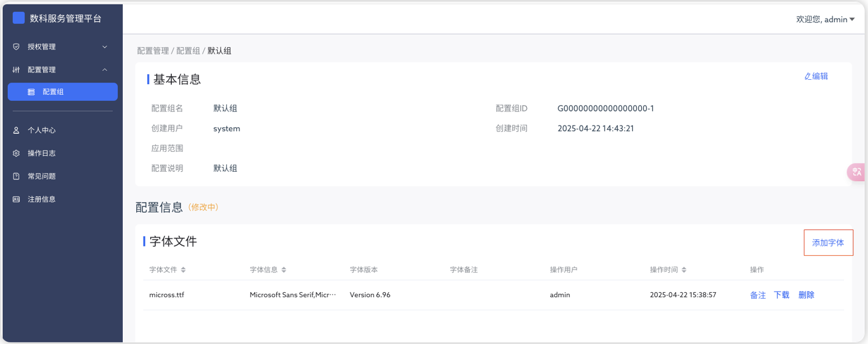Image resolution: width=868 pixels, height=344 pixels.
Task: Open 操作日志 from the sidebar
Action: click(x=42, y=153)
